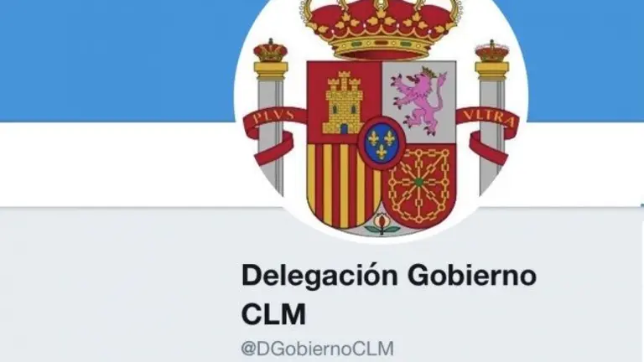
Task: Click the pomegranate flower at crest bottom
Action: click(382, 224)
